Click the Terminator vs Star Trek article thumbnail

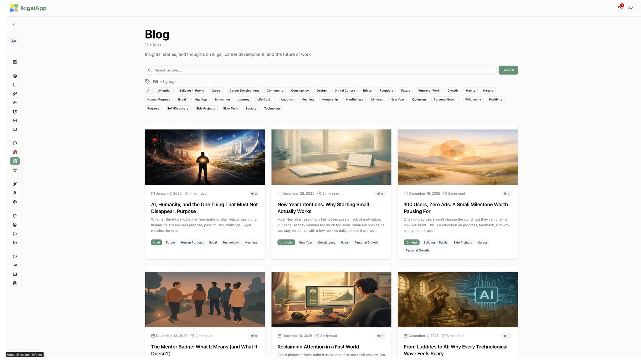(205, 157)
